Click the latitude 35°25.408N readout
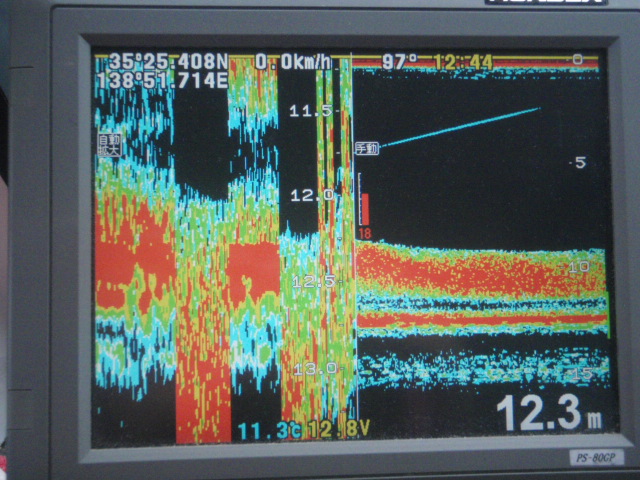The height and width of the screenshot is (480, 640). pyautogui.click(x=163, y=61)
